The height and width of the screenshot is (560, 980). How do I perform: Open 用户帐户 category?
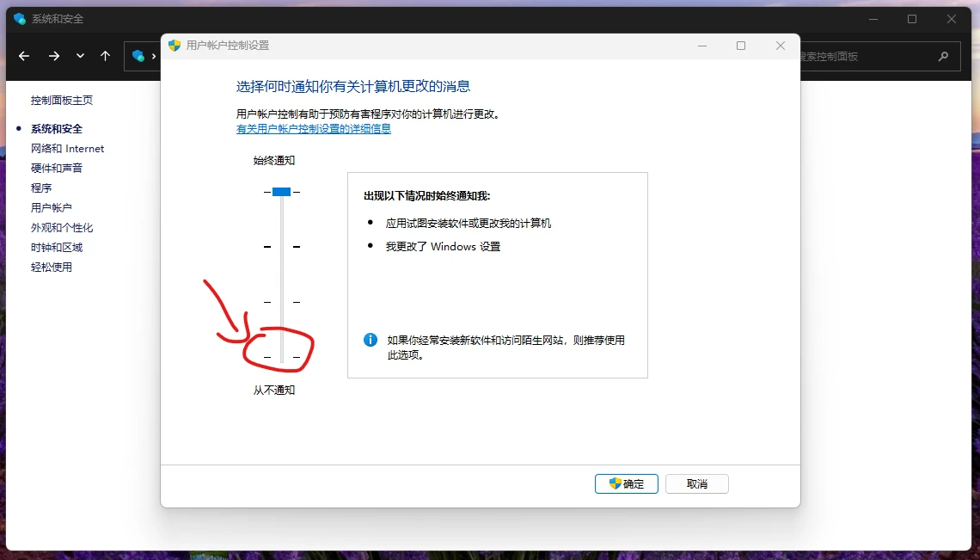(x=52, y=208)
